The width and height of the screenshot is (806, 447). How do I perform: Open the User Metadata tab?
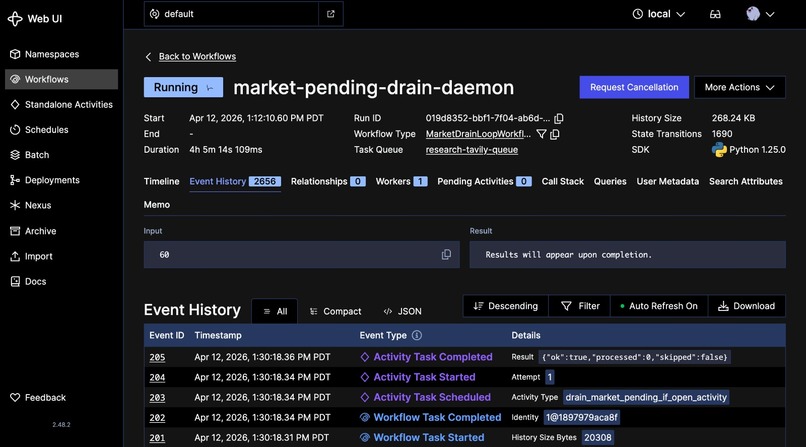pyautogui.click(x=667, y=181)
